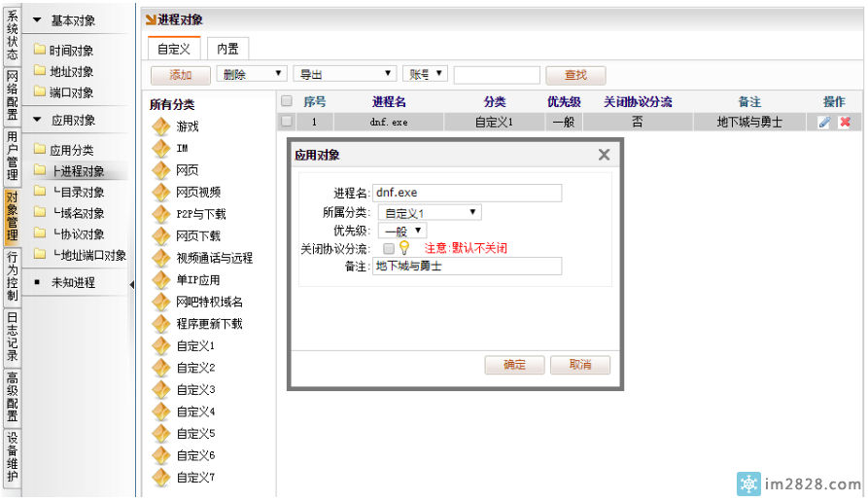The image size is (868, 501).
Task: Select the checkbox for row 1
Action: click(287, 123)
